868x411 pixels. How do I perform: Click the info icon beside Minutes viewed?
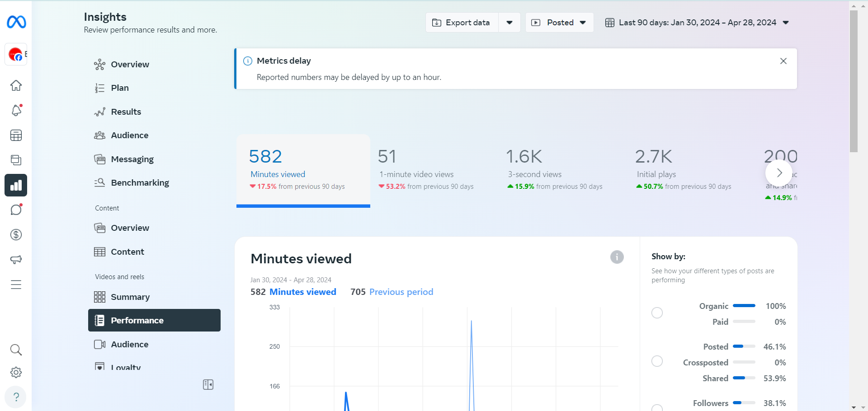pos(617,257)
